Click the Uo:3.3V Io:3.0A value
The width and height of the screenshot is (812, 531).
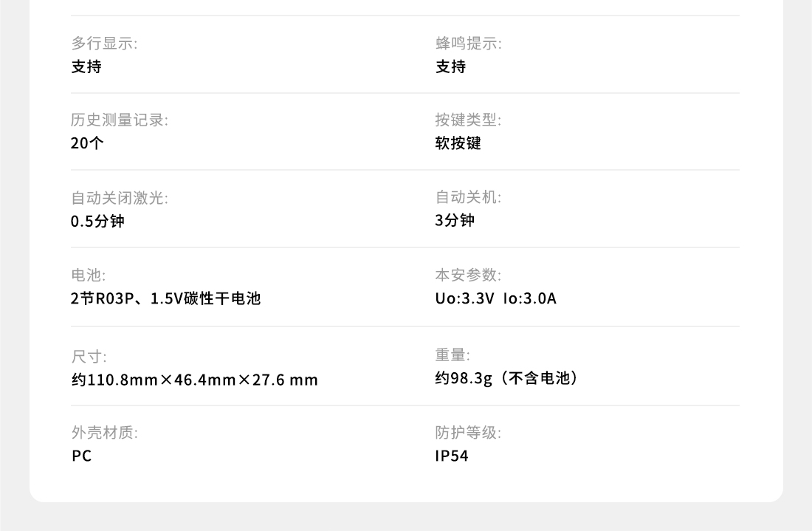495,298
